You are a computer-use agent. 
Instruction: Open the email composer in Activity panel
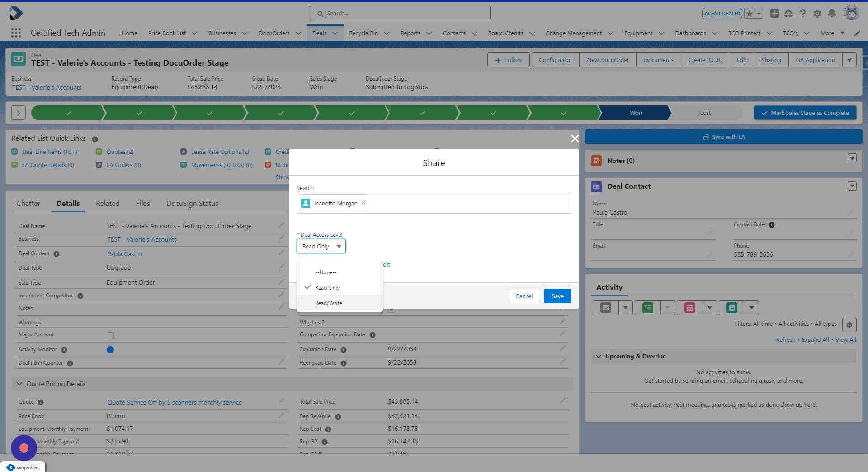click(605, 307)
